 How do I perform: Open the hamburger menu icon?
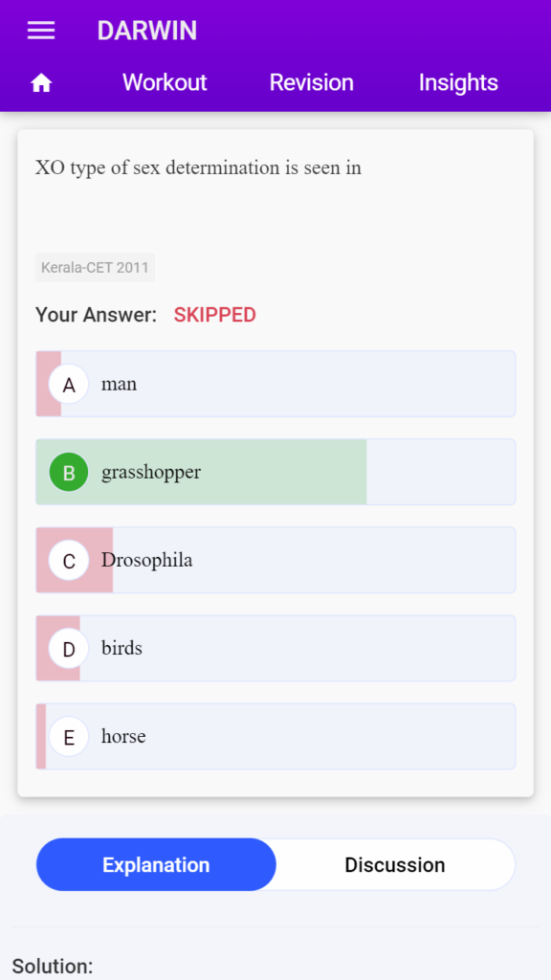click(41, 31)
